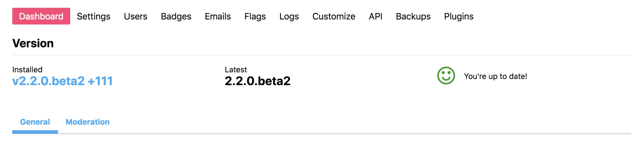Select the Flags tab
The image size is (644, 143).
coord(255,16)
